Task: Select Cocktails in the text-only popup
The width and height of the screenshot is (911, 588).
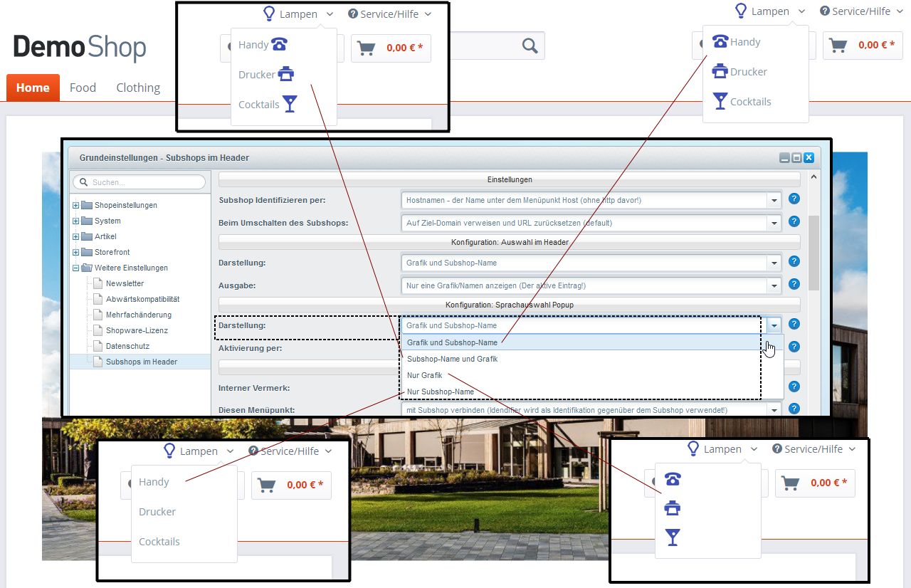Action: tap(159, 542)
